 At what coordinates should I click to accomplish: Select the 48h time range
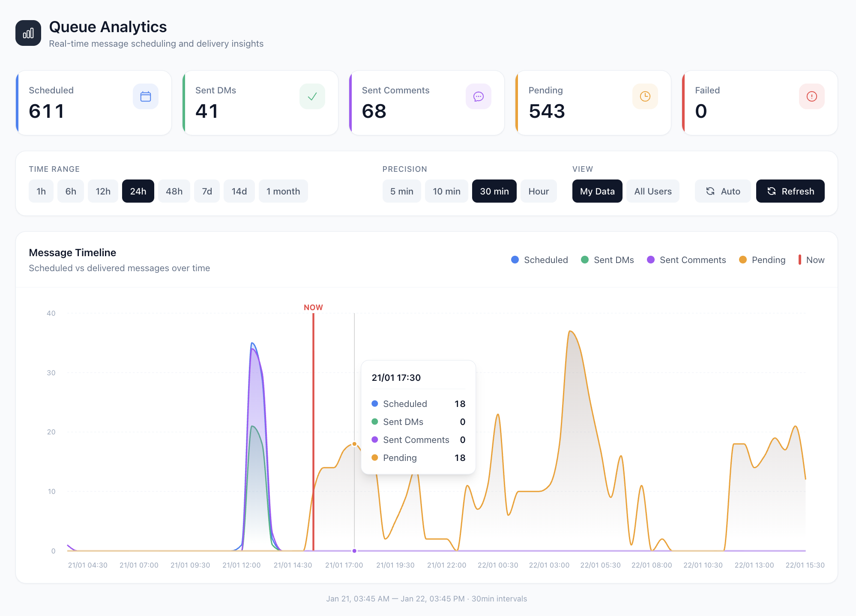pos(174,191)
